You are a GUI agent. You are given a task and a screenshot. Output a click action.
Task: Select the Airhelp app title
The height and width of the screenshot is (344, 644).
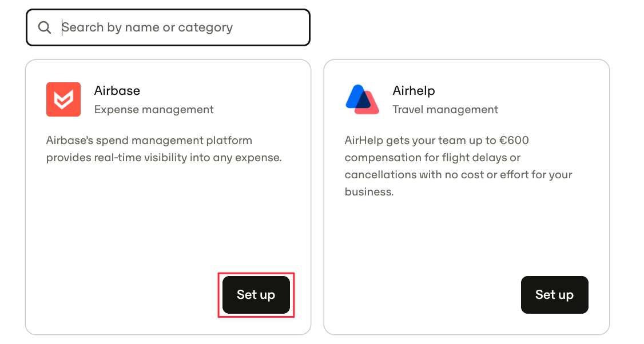(x=414, y=91)
